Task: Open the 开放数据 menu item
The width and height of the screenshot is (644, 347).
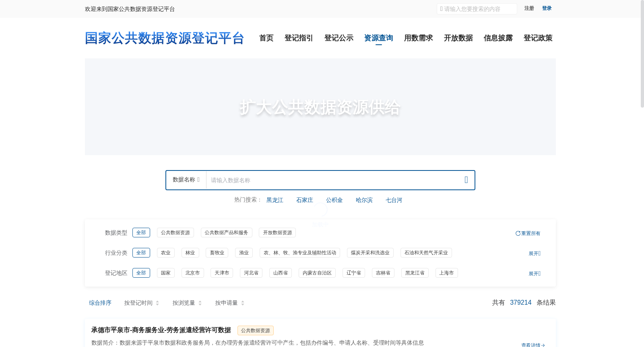Action: tap(458, 38)
